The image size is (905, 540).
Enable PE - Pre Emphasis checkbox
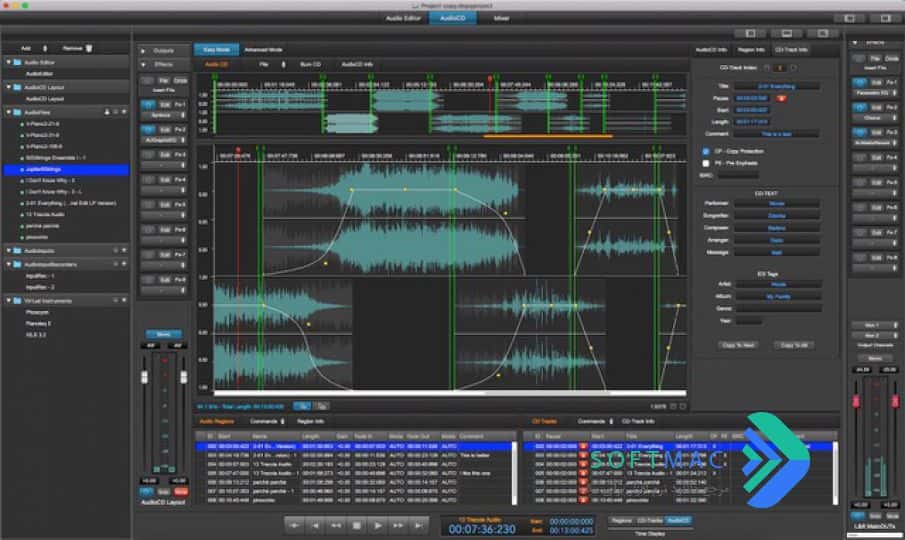tap(705, 163)
